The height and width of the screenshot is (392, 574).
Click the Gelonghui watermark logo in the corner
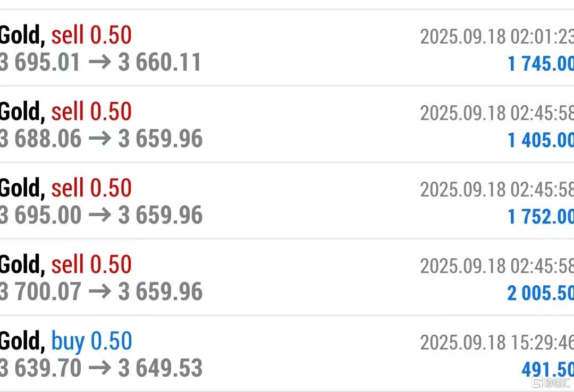551,383
